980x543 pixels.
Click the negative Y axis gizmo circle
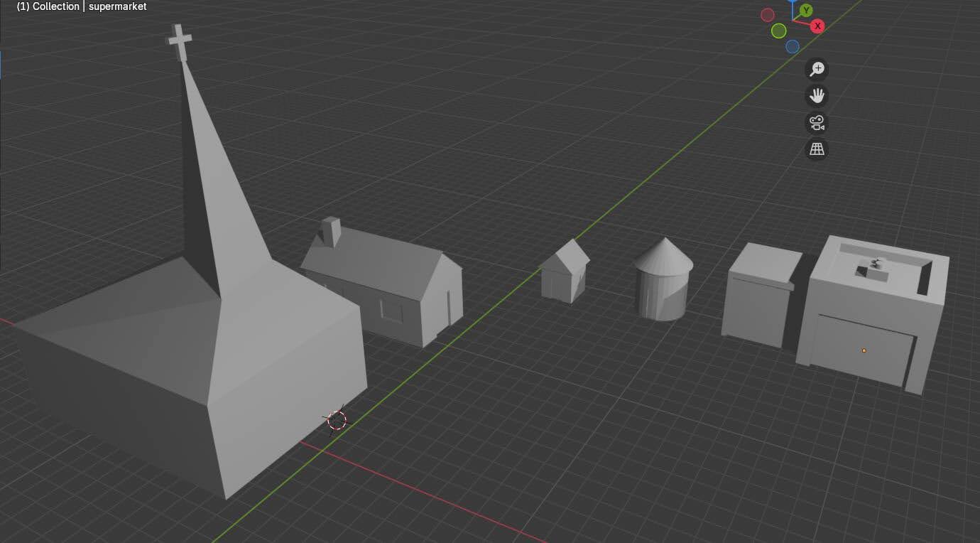pos(779,31)
